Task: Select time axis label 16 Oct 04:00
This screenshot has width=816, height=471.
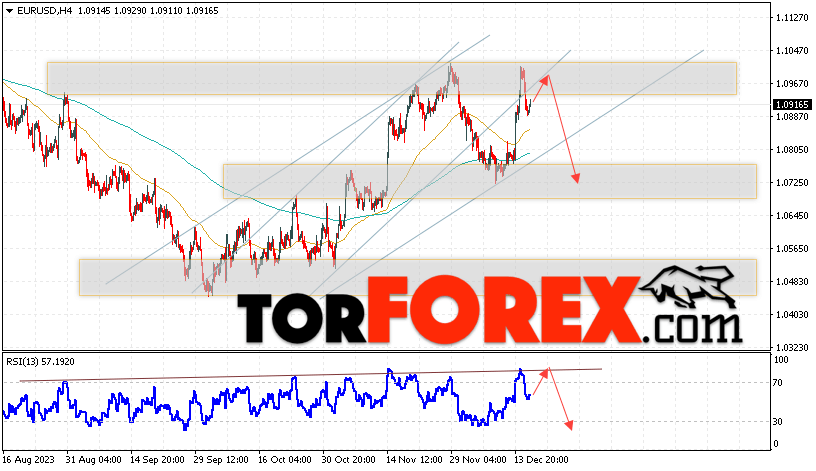Action: (285, 460)
